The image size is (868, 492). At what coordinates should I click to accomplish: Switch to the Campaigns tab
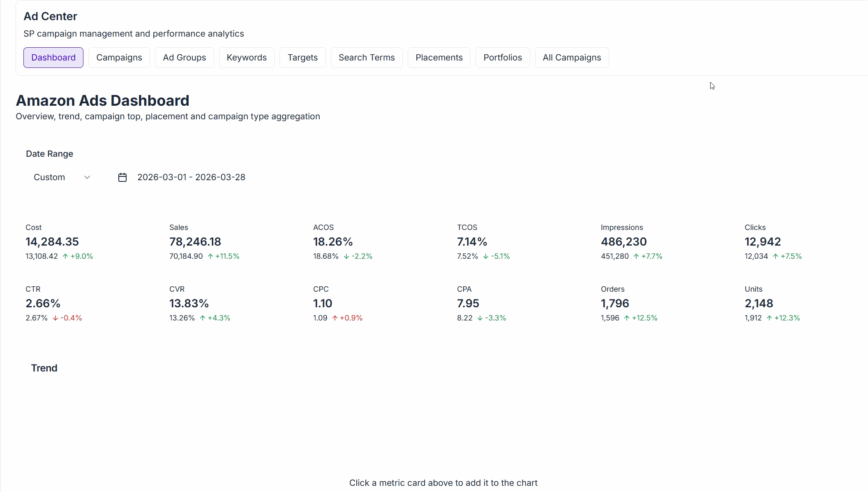pos(119,58)
